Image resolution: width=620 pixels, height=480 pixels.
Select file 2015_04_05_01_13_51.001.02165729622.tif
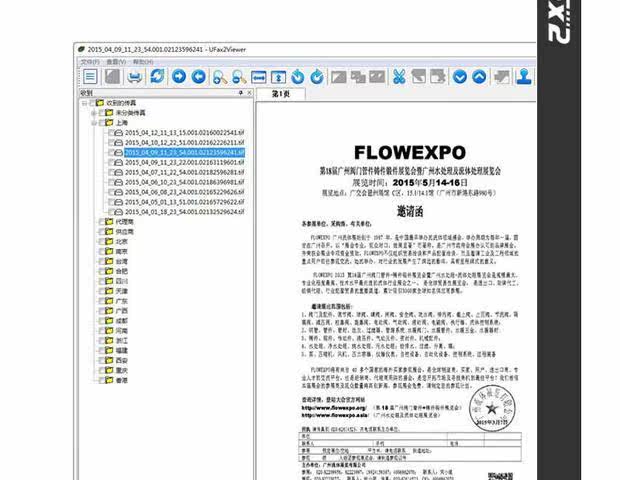(185, 202)
